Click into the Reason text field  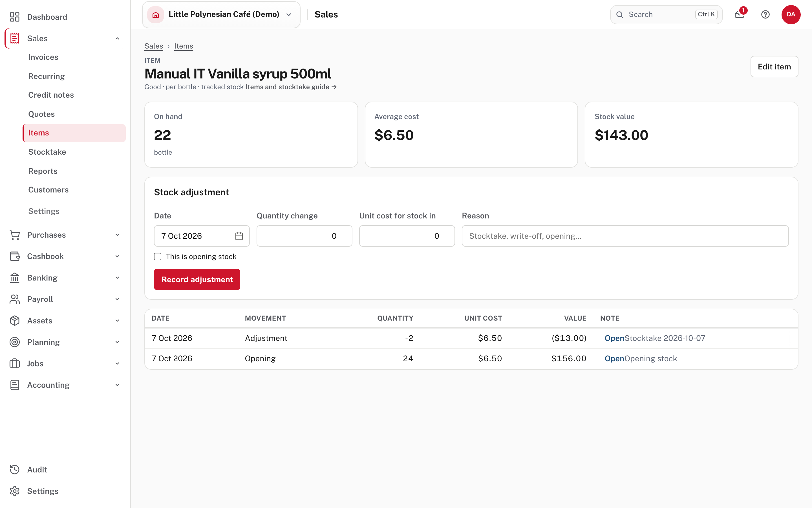pos(625,236)
